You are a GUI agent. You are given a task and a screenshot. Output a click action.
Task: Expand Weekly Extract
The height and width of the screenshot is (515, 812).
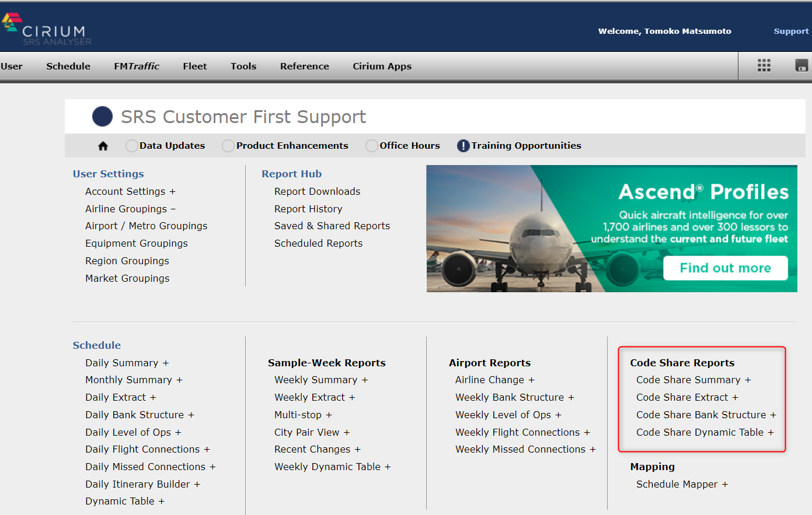315,397
